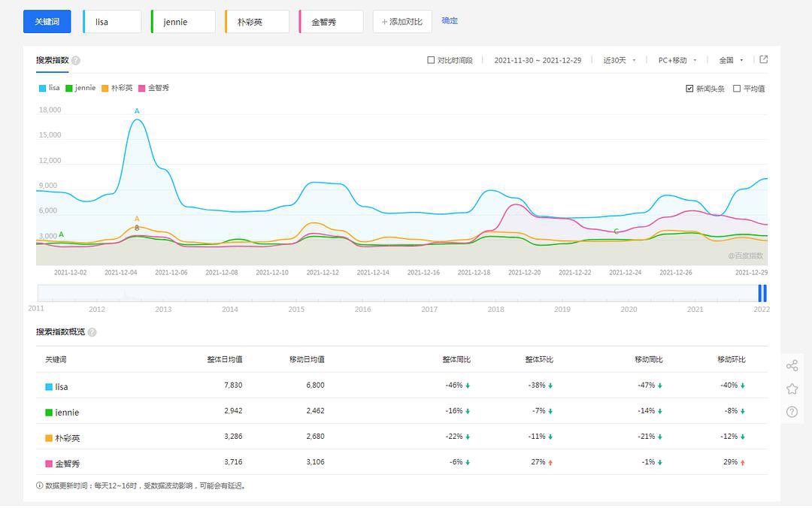
Task: Click 金智秀's overall daily average 3,716
Action: pos(233,462)
